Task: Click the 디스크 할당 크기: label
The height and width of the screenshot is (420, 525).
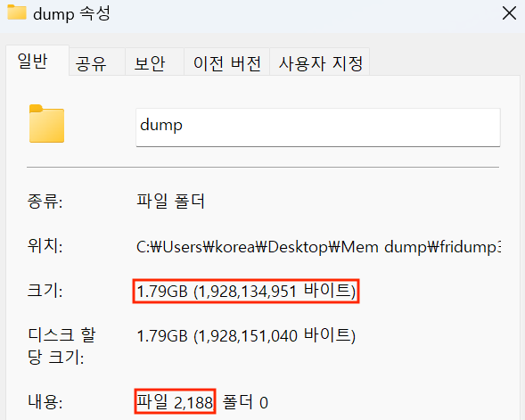Action: tap(62, 346)
